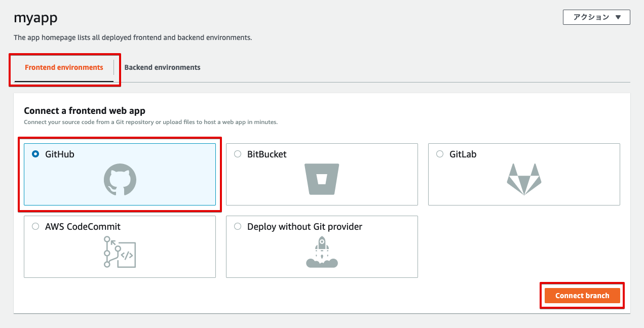Click the AWS CodeCommit label text

83,226
